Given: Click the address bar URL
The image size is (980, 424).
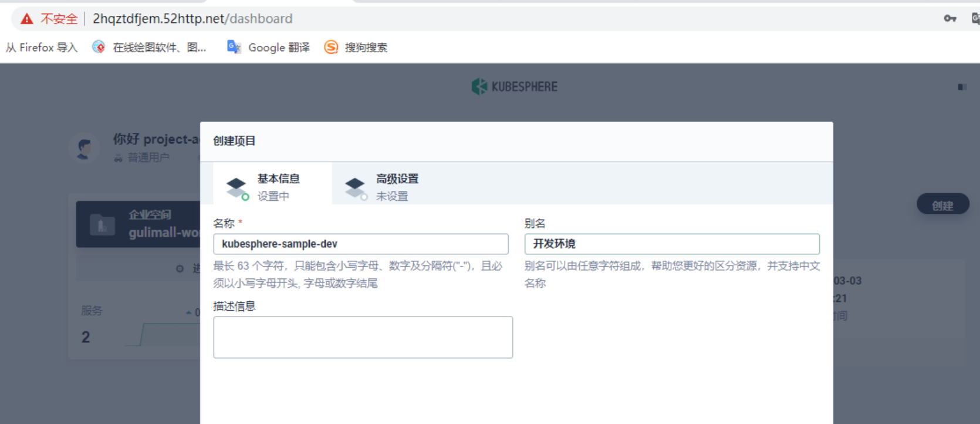Looking at the screenshot, I should pyautogui.click(x=192, y=19).
